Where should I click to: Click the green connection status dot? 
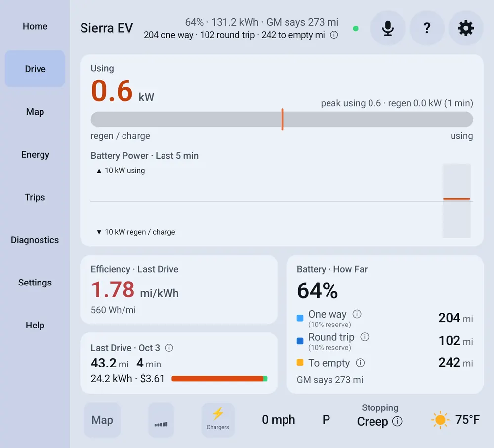click(x=356, y=29)
